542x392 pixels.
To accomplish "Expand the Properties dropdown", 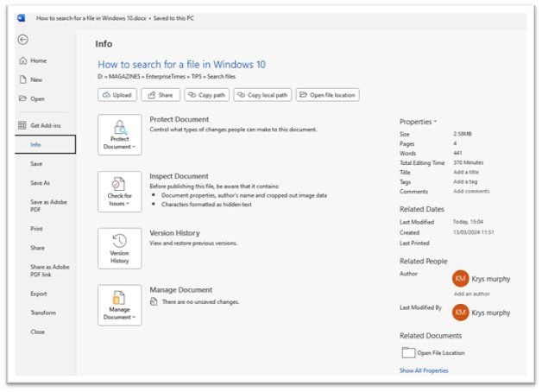I will tap(419, 122).
